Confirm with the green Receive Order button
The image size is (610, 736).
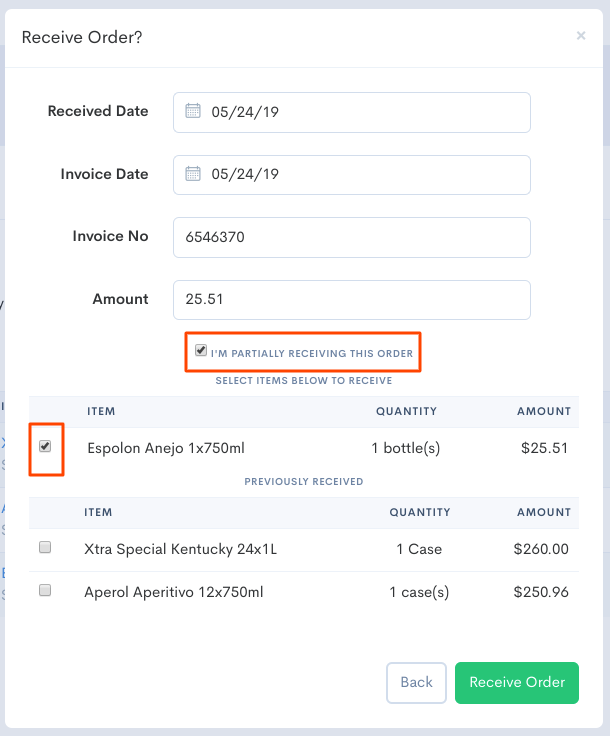(x=516, y=682)
